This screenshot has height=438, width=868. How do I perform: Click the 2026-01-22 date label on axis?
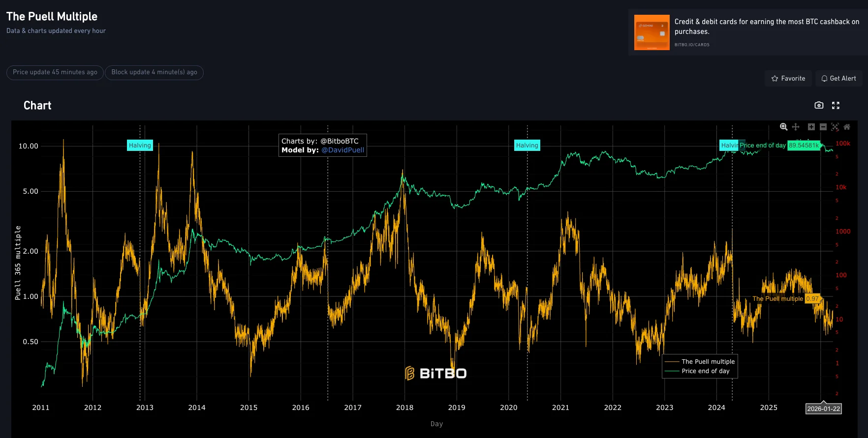(823, 409)
